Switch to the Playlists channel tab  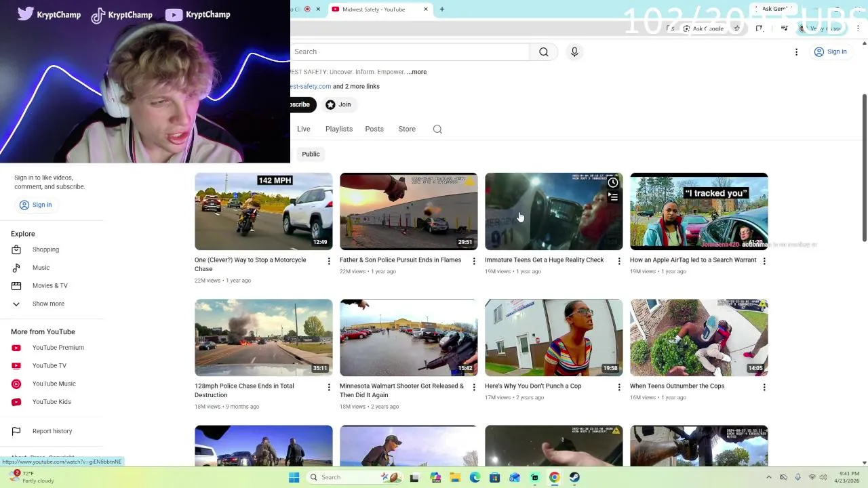point(338,129)
